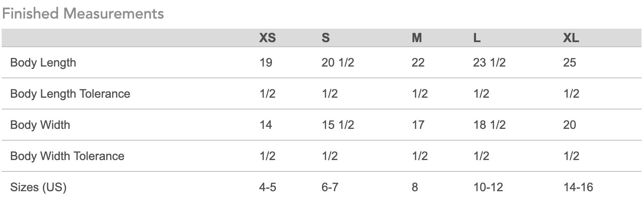The width and height of the screenshot is (644, 203).
Task: Click the L size column header
Action: tap(477, 38)
